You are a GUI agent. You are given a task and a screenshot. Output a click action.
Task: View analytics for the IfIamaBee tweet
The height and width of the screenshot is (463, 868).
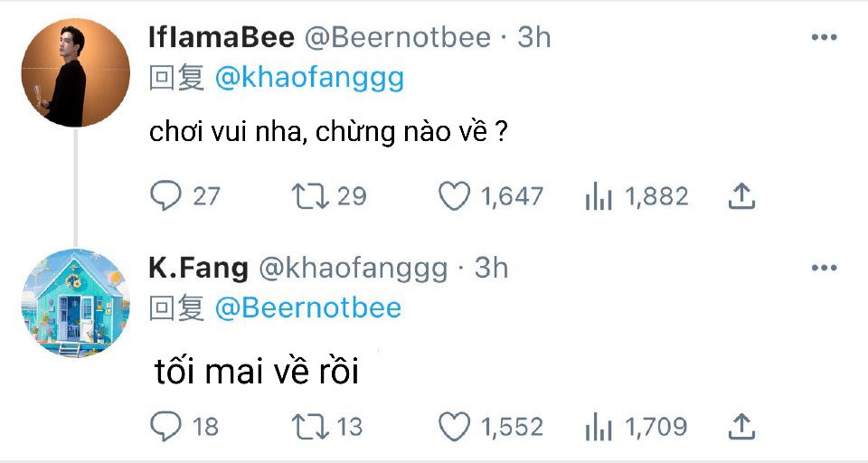tap(599, 195)
